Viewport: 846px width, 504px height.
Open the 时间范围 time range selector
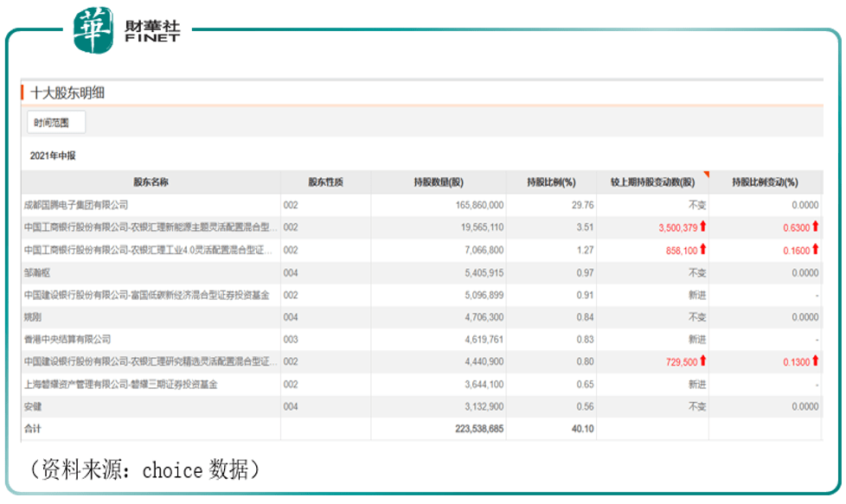pos(56,123)
